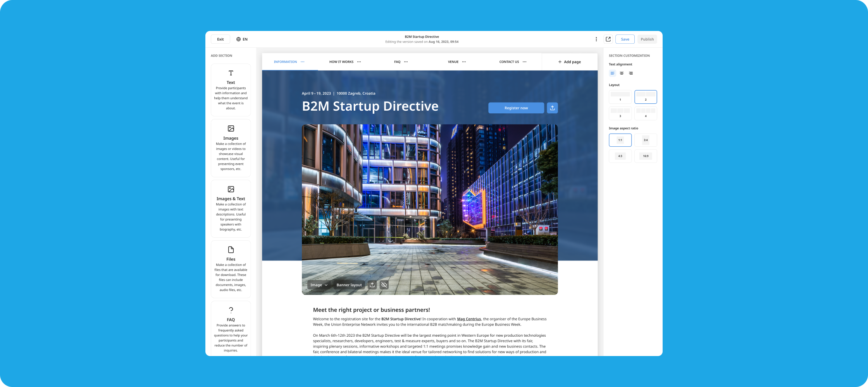
Task: Open the Image dropdown on banner
Action: [x=319, y=285]
